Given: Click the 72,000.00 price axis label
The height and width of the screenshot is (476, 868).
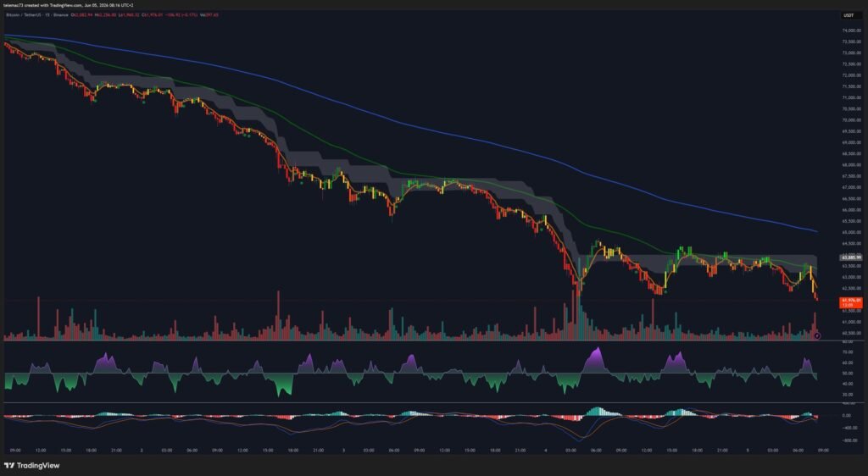Looking at the screenshot, I should pyautogui.click(x=851, y=75).
